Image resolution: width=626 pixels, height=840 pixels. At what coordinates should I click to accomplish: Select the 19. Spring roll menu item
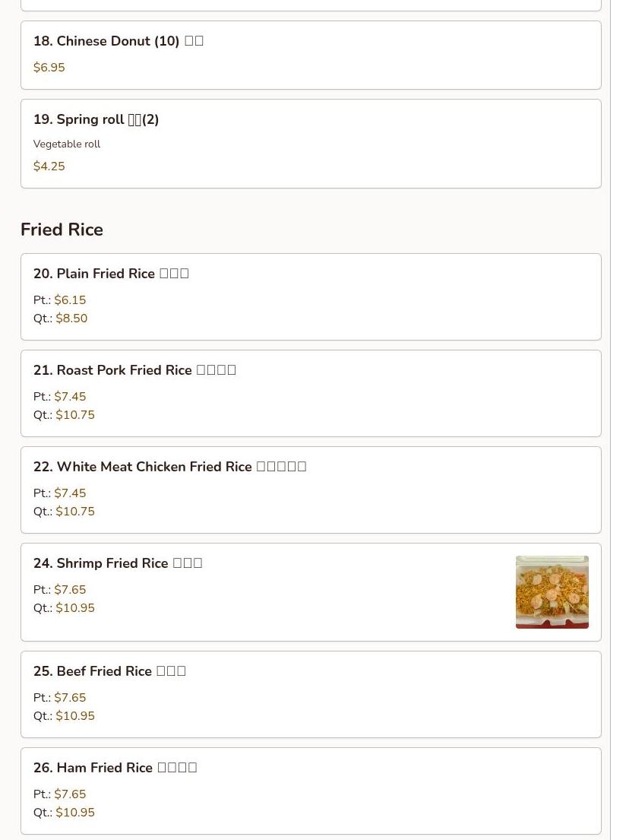(x=96, y=119)
